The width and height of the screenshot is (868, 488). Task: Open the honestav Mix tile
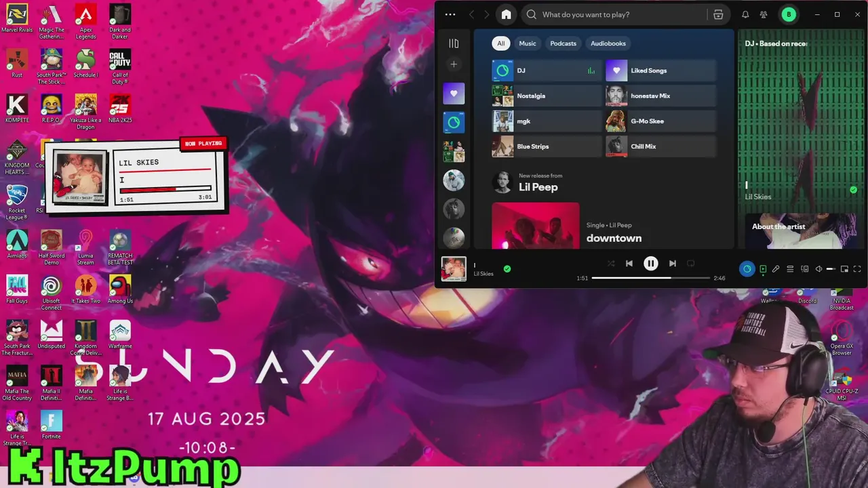(x=660, y=96)
